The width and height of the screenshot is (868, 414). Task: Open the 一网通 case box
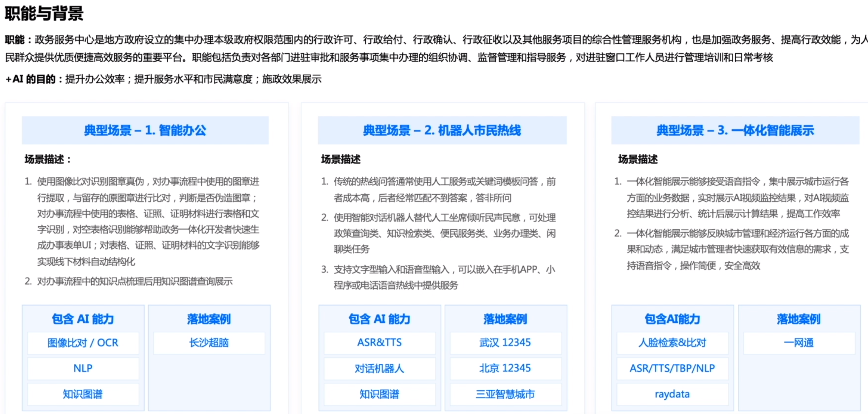[x=799, y=343]
